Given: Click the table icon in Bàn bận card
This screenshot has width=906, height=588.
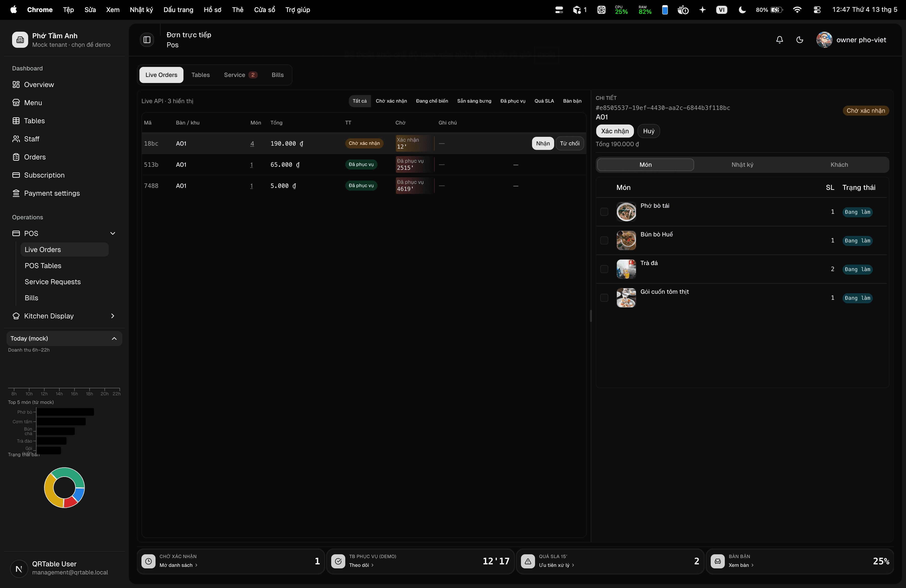Looking at the screenshot, I should tap(718, 561).
